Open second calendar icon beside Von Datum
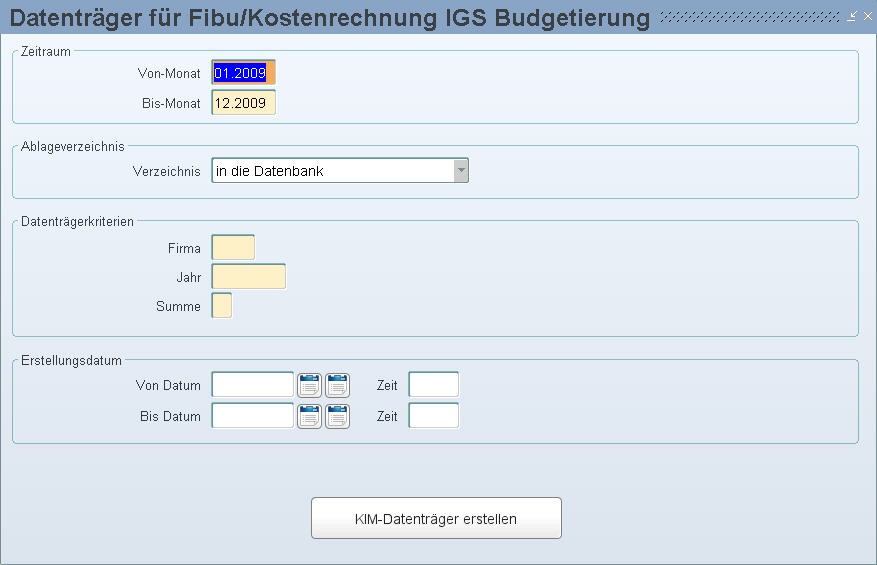Viewport: 877px width, 565px height. pyautogui.click(x=337, y=385)
